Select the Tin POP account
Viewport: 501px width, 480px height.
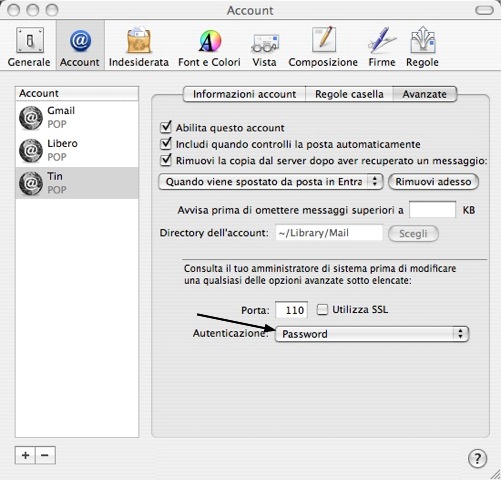pyautogui.click(x=77, y=183)
